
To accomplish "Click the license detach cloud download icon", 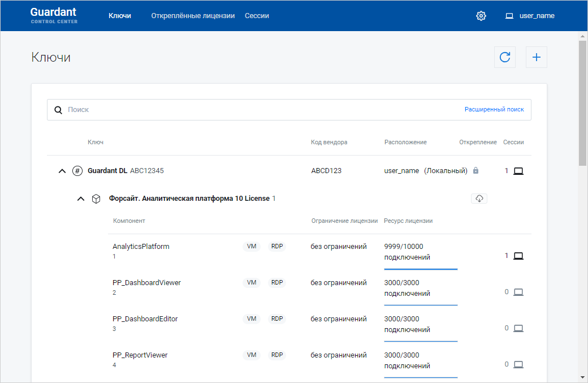I will point(479,199).
